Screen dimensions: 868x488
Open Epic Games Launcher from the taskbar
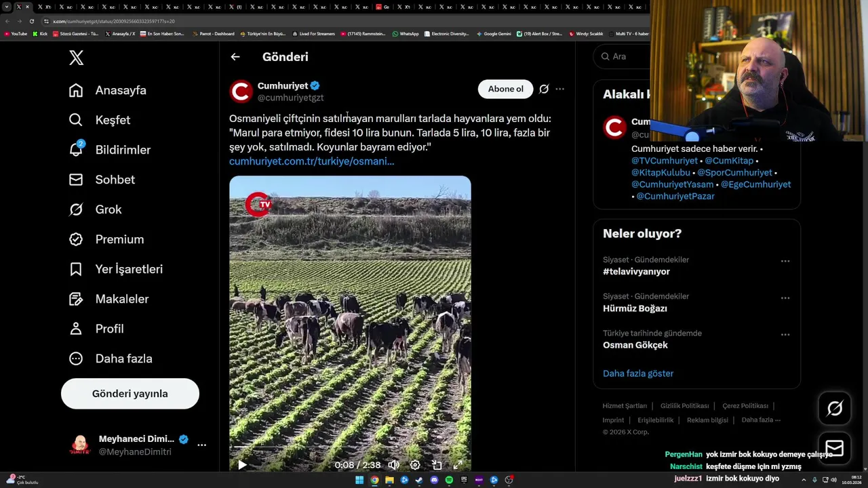point(464,480)
